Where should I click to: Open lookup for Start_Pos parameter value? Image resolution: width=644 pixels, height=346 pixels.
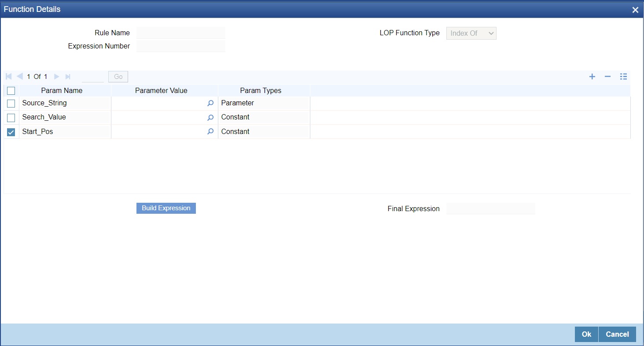point(210,131)
